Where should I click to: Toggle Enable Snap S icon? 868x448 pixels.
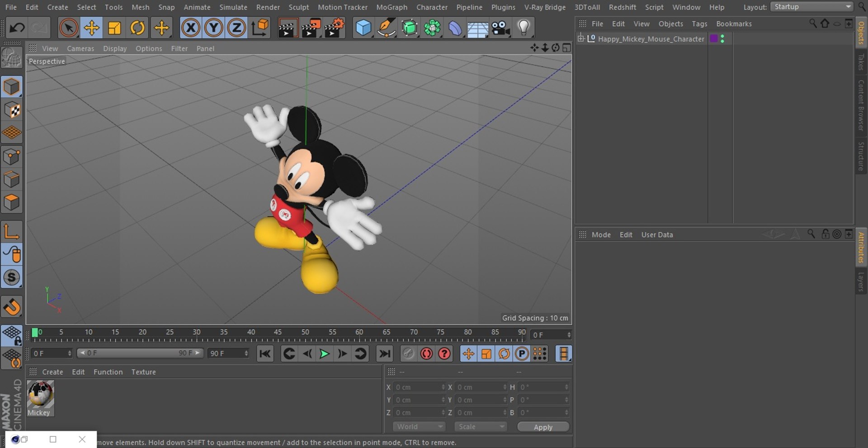(12, 277)
